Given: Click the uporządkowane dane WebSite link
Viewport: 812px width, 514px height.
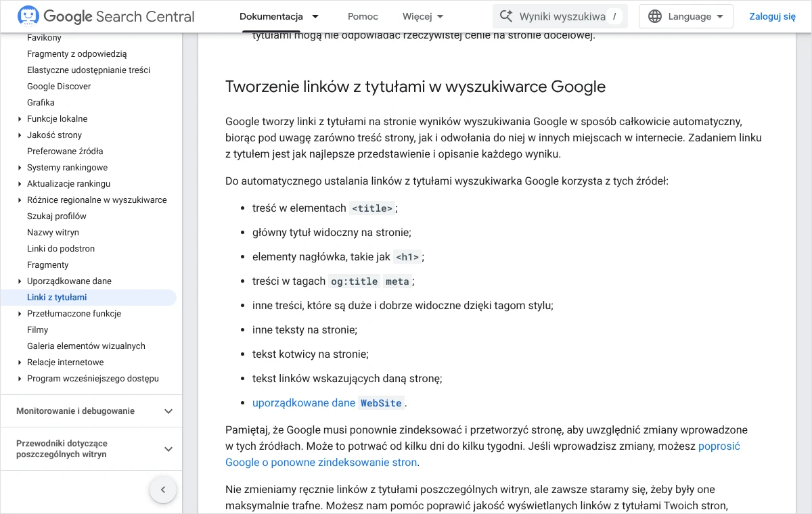Looking at the screenshot, I should (328, 403).
